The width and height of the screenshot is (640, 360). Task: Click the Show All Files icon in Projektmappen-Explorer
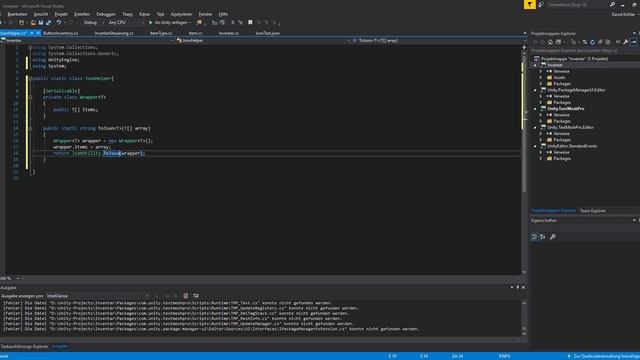[608, 42]
